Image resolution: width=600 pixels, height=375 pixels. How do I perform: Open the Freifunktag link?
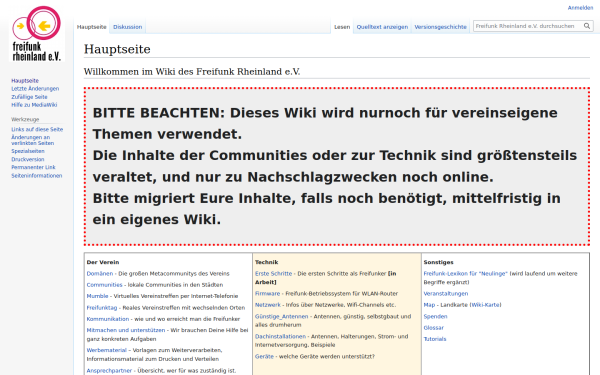[x=102, y=307]
